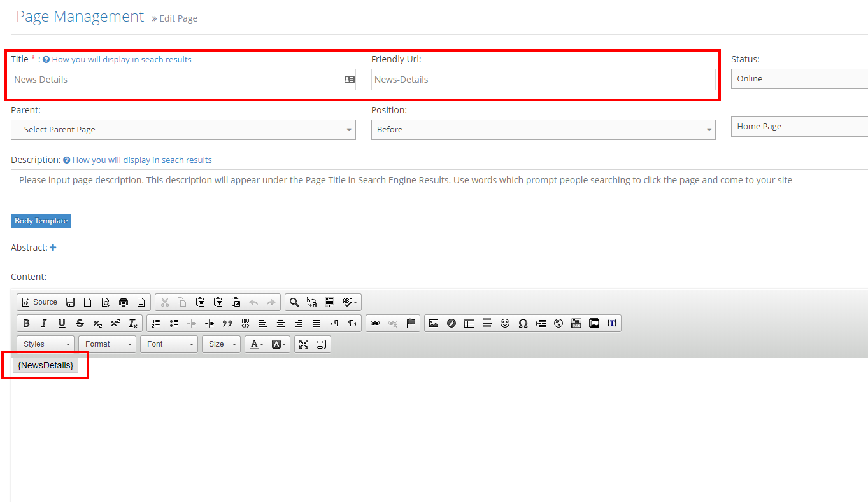Expand the Font dropdown
Viewport: 868px width, 502px height.
coord(169,344)
